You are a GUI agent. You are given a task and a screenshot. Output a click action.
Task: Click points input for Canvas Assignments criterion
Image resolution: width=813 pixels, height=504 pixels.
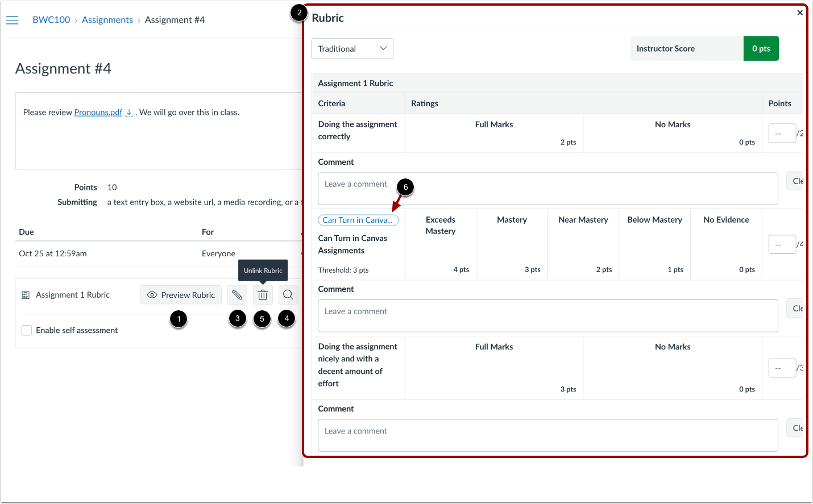coord(782,244)
